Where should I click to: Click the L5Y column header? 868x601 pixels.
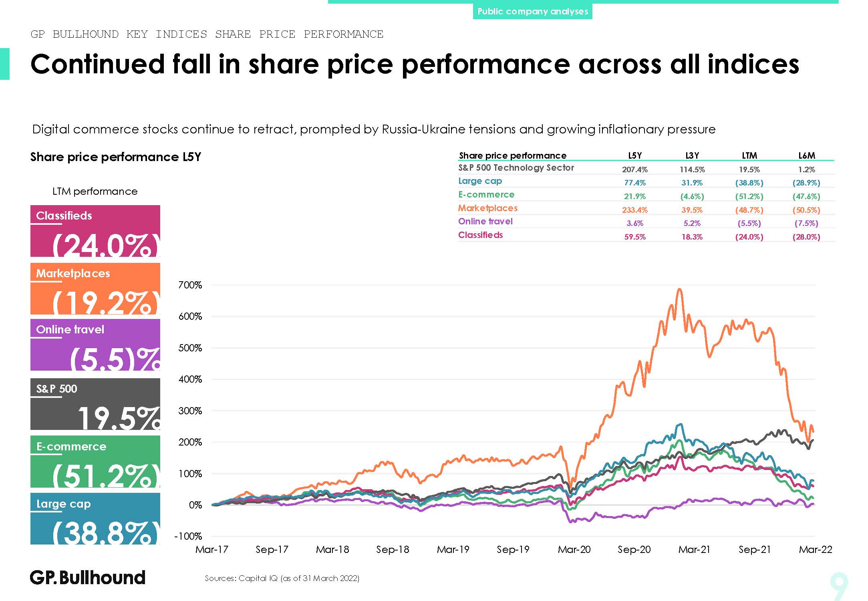click(635, 155)
